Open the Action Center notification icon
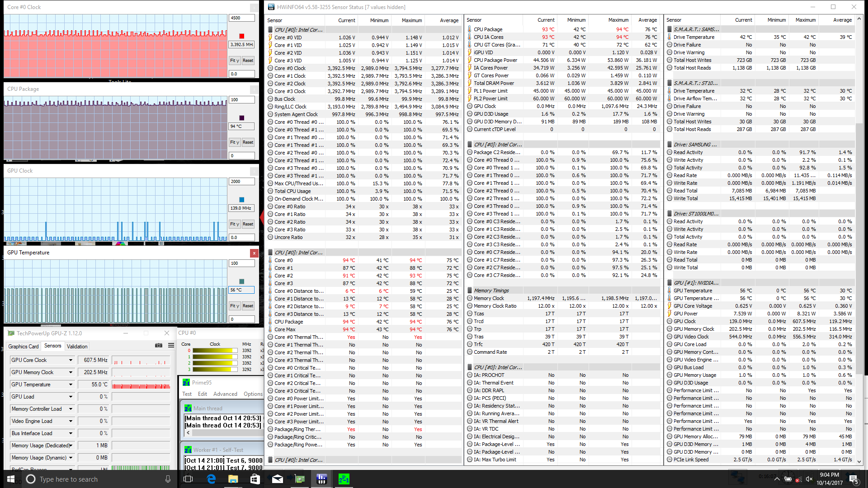Viewport: 868px width, 488px height. click(853, 479)
